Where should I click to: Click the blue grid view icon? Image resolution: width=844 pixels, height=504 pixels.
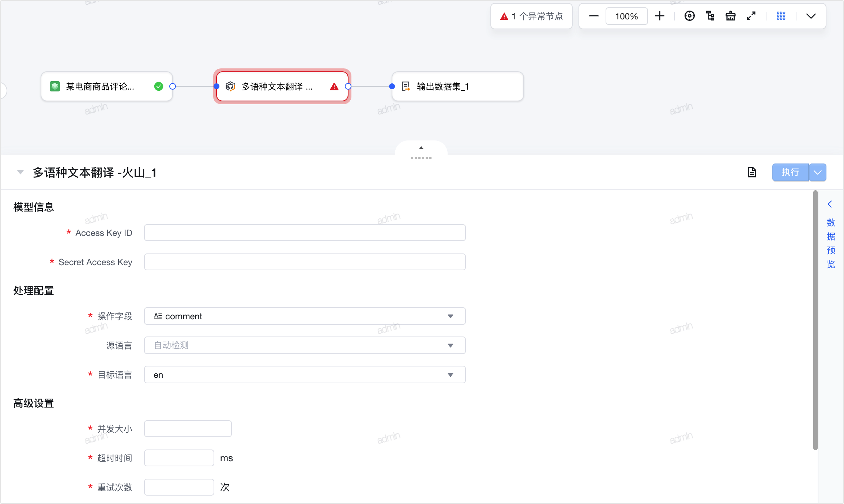click(781, 16)
